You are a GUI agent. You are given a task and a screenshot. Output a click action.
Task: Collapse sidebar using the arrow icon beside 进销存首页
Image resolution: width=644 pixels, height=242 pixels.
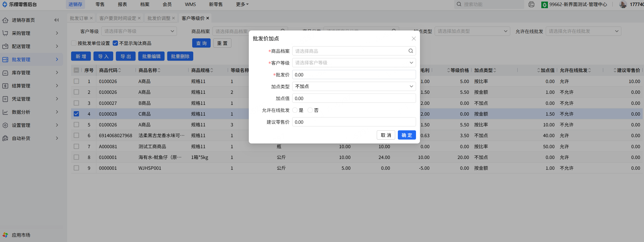click(56, 20)
